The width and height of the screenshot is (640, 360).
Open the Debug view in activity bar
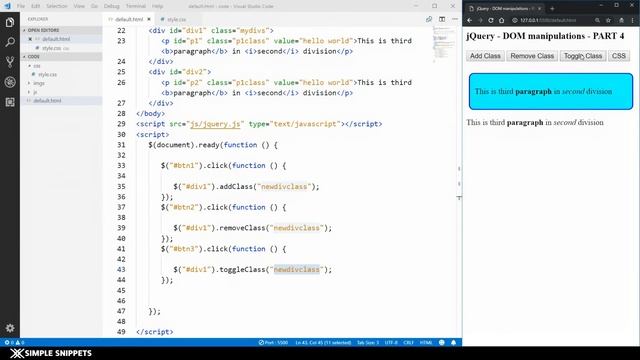click(10, 82)
